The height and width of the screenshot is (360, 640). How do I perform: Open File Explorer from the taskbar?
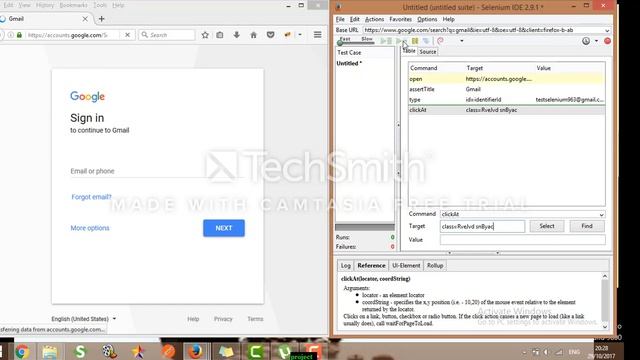50,351
